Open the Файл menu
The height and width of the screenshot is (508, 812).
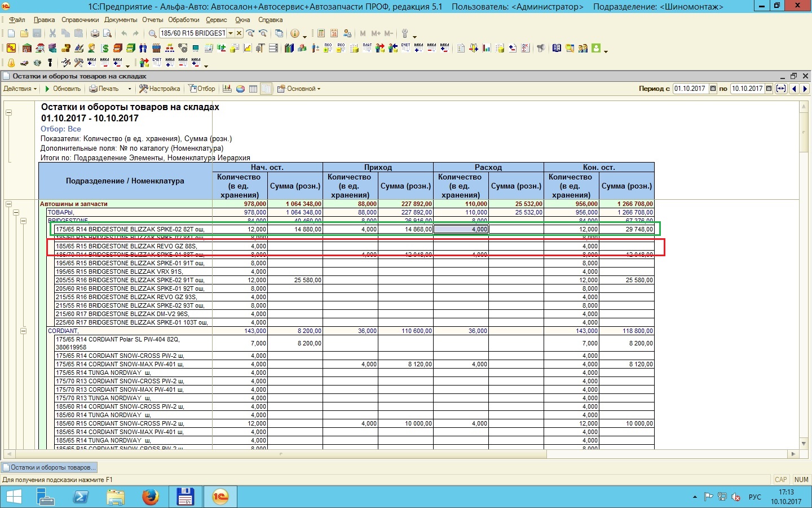click(17, 20)
